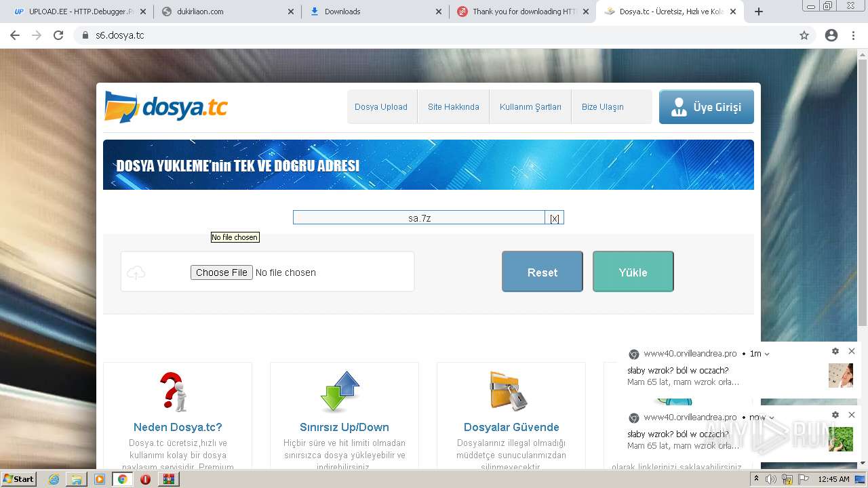Screen dimensions: 868x488
Task: Open Kullanım Şartları page
Action: [530, 107]
